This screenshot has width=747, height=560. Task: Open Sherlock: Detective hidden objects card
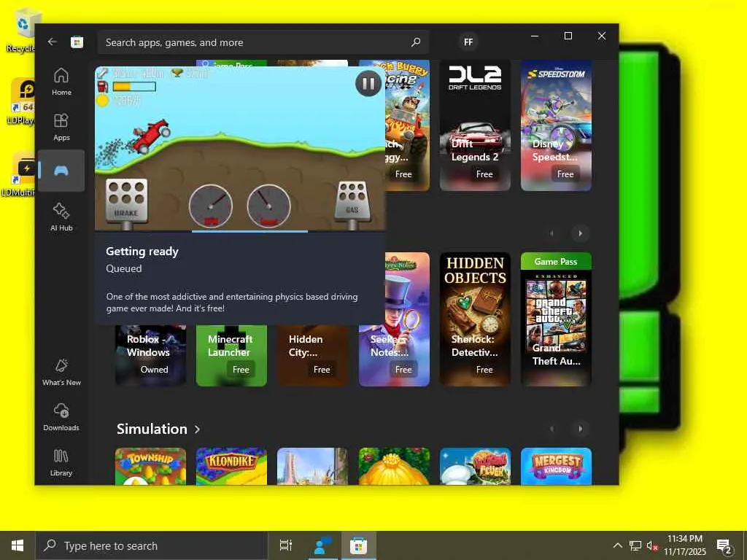point(475,319)
